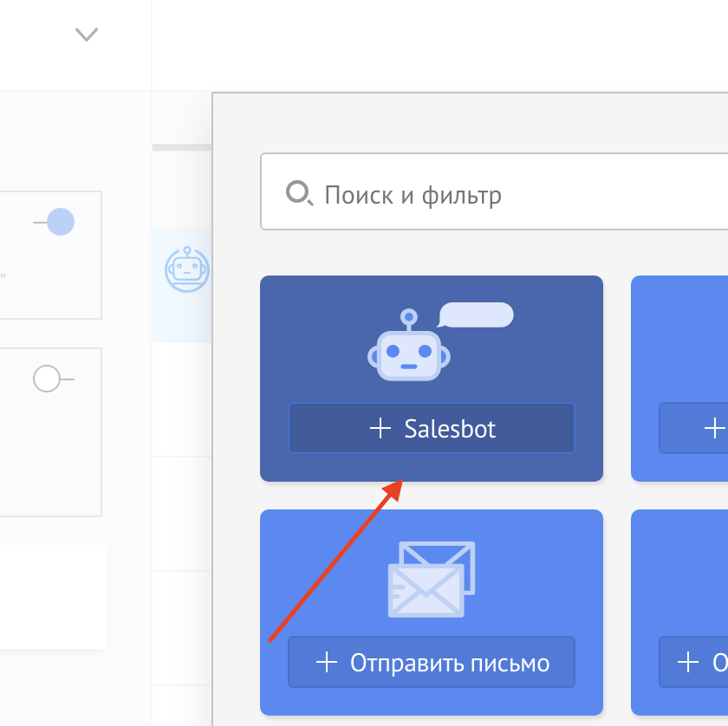Click the plus sign next to Отправить письмо

[327, 663]
